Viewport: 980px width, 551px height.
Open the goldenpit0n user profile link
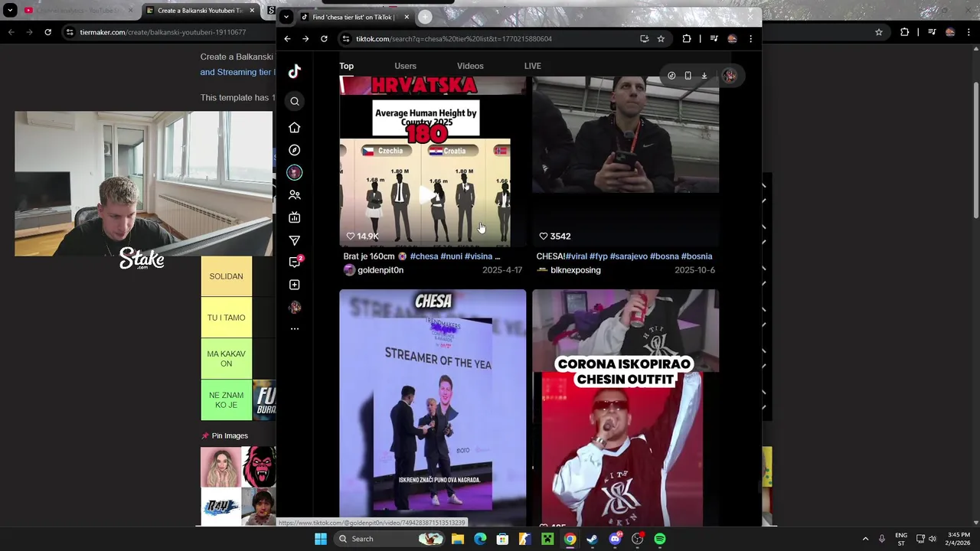coord(381,270)
